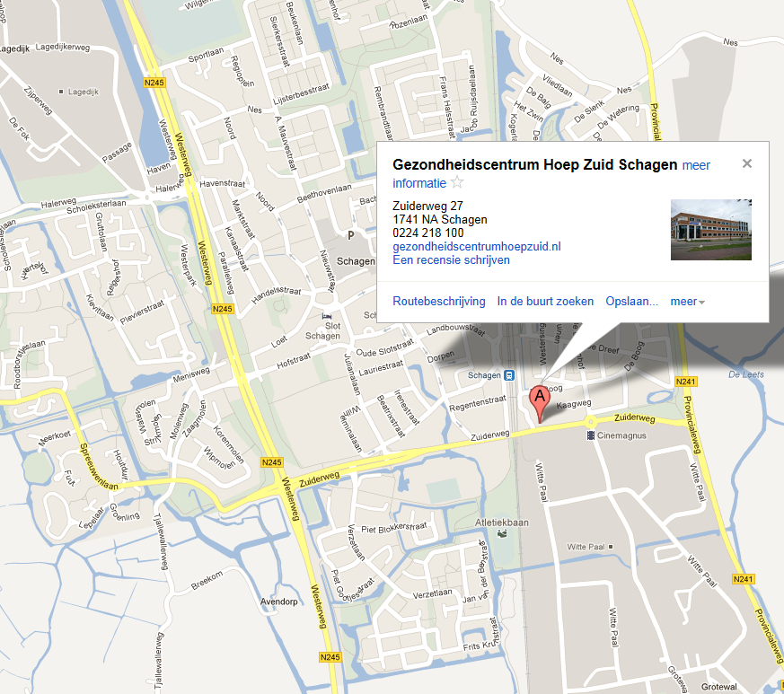
Task: Open the meer dropdown in popup
Action: 688,302
